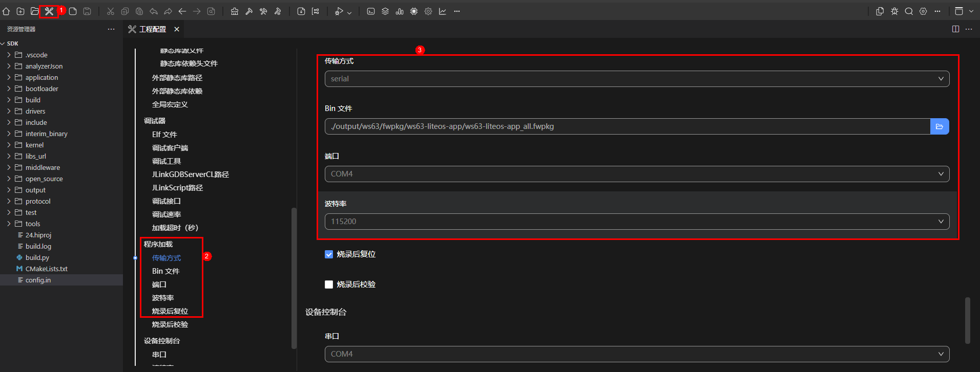Click the undo arrow icon

(153, 11)
